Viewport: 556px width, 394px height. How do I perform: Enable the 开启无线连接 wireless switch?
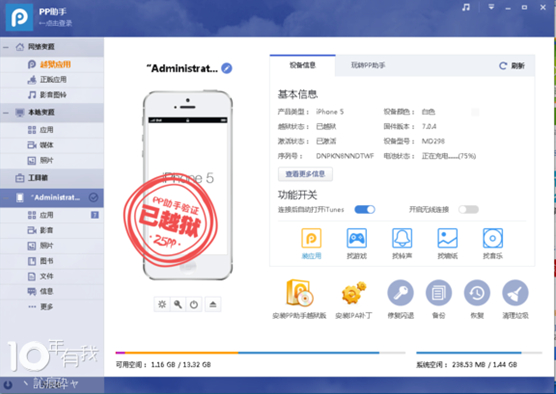468,209
